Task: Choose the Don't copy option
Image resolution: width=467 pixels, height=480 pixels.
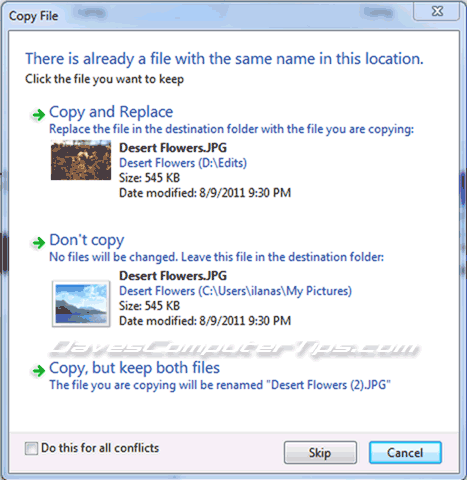Action: pos(87,240)
